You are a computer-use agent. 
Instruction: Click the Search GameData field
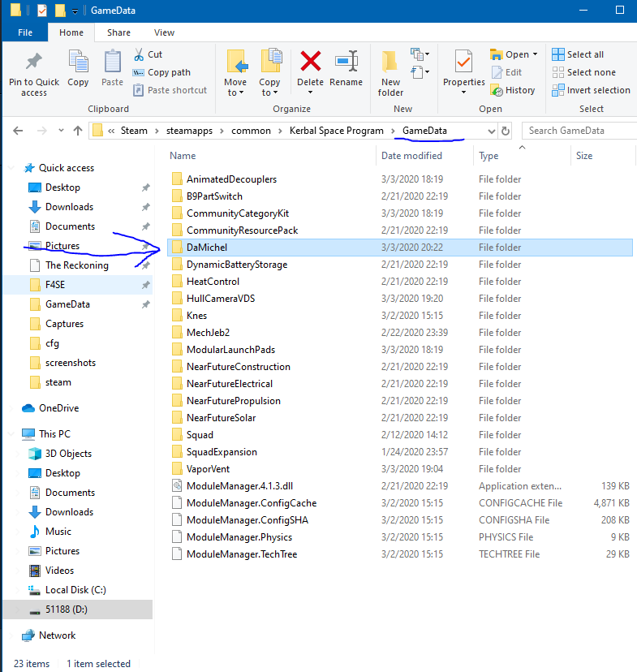point(579,131)
